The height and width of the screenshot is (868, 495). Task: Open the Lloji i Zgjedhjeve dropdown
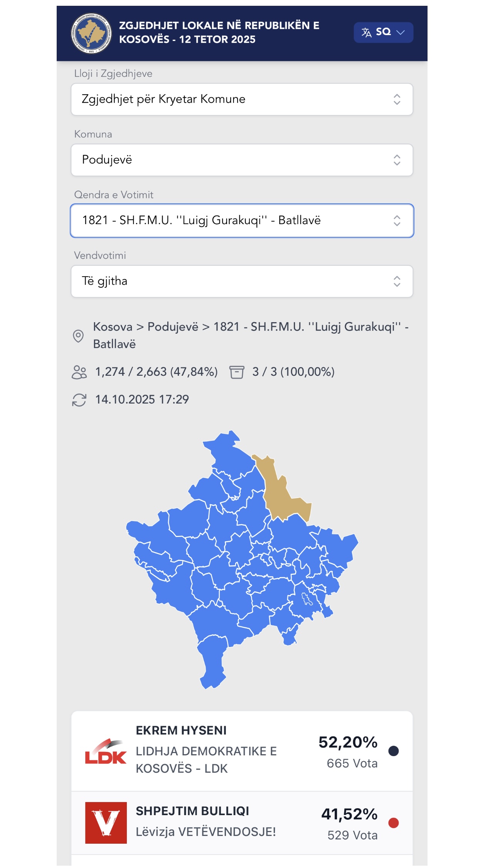point(242,100)
